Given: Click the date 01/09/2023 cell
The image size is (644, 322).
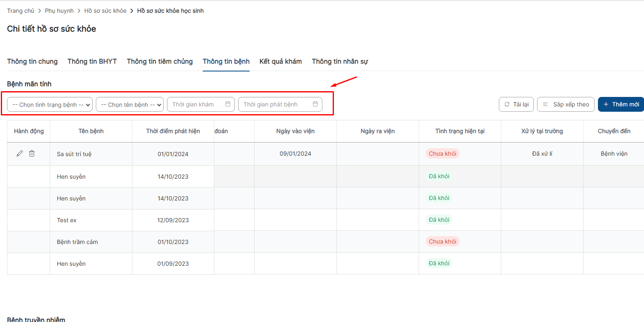Looking at the screenshot, I should pyautogui.click(x=173, y=264).
